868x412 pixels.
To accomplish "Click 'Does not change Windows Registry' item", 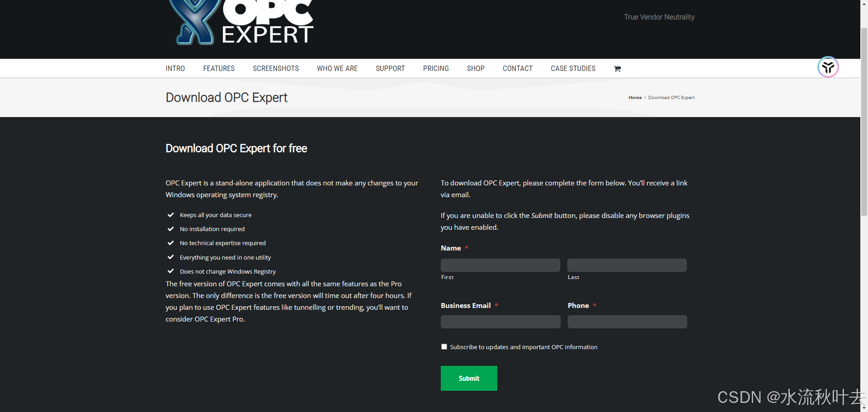I will tap(228, 271).
